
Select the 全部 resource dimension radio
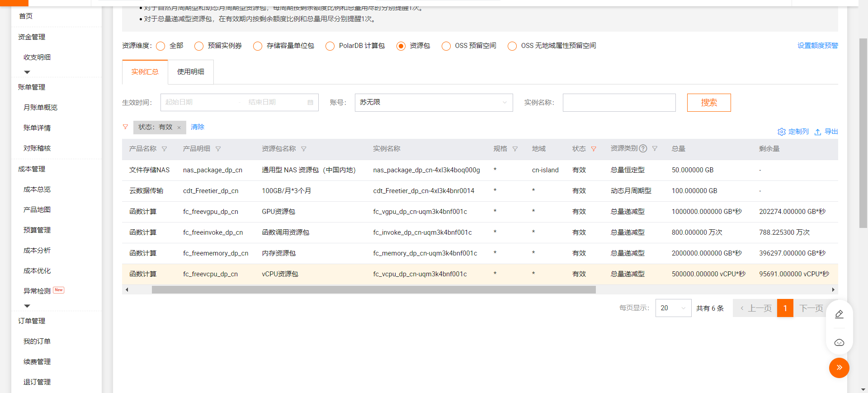(160, 46)
